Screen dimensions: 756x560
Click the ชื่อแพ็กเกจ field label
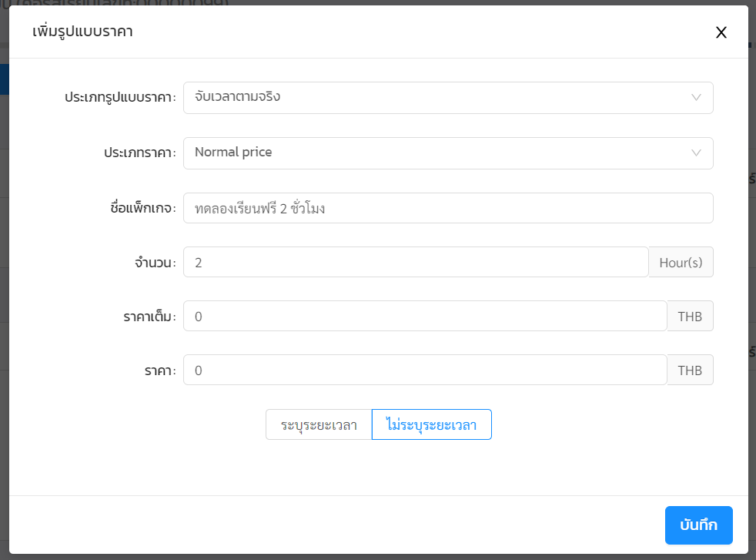click(144, 208)
